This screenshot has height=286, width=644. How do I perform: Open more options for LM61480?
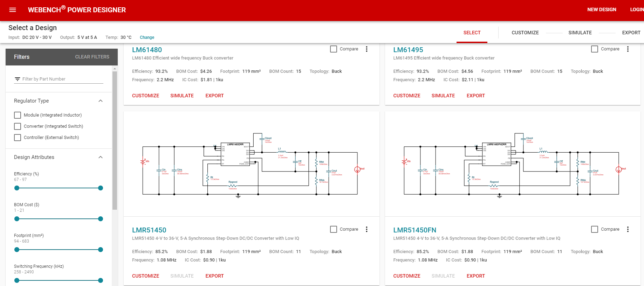[x=366, y=49]
